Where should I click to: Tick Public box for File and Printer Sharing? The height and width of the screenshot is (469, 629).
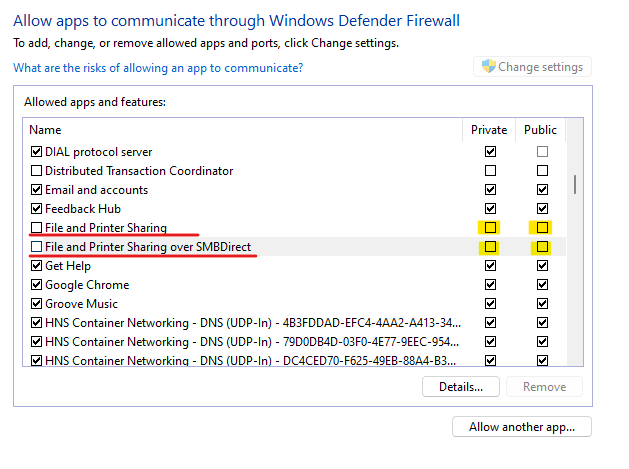click(x=542, y=228)
